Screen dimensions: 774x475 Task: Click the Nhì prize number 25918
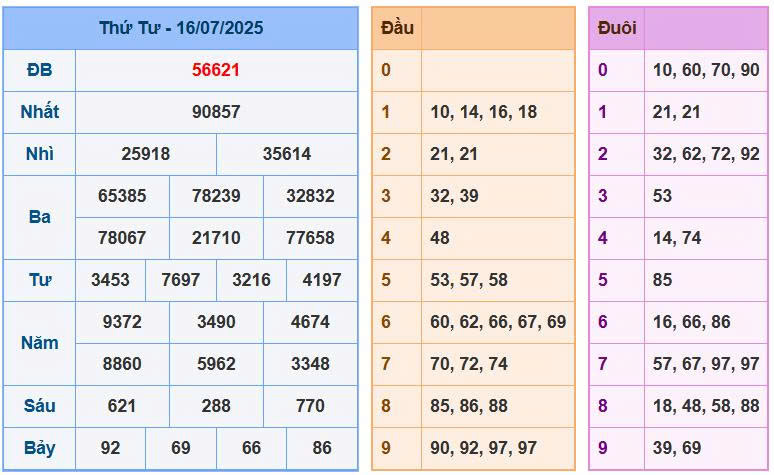coord(146,154)
